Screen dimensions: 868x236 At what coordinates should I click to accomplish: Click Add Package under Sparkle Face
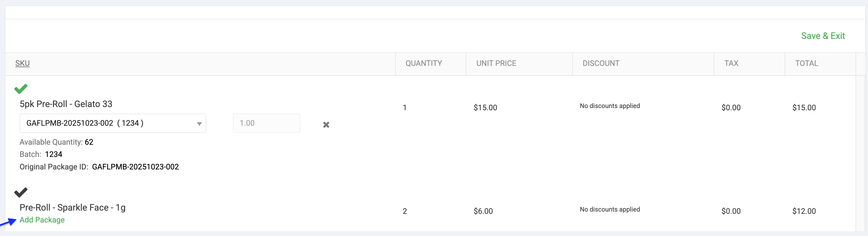pyautogui.click(x=42, y=220)
